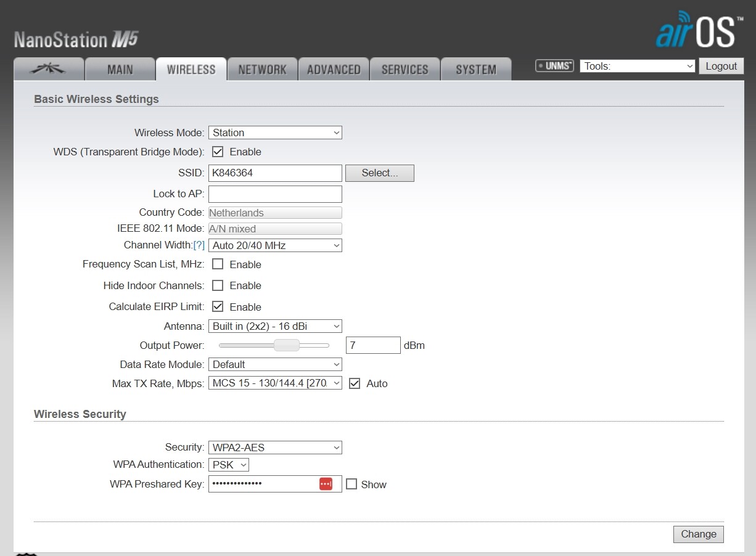
Task: Open the SERVICES tab
Action: (x=405, y=69)
